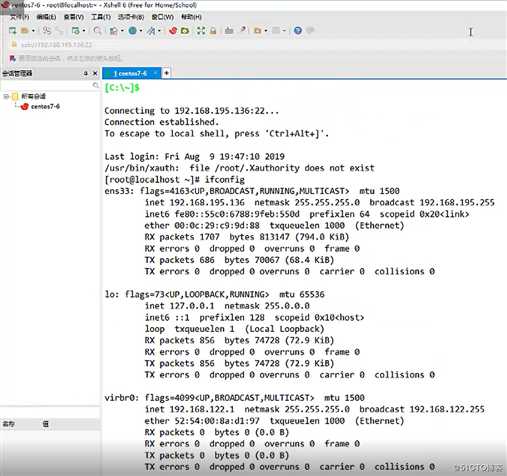The image size is (507, 476).
Task: Click the copy/paste document toolbar icon
Action: coord(114,31)
